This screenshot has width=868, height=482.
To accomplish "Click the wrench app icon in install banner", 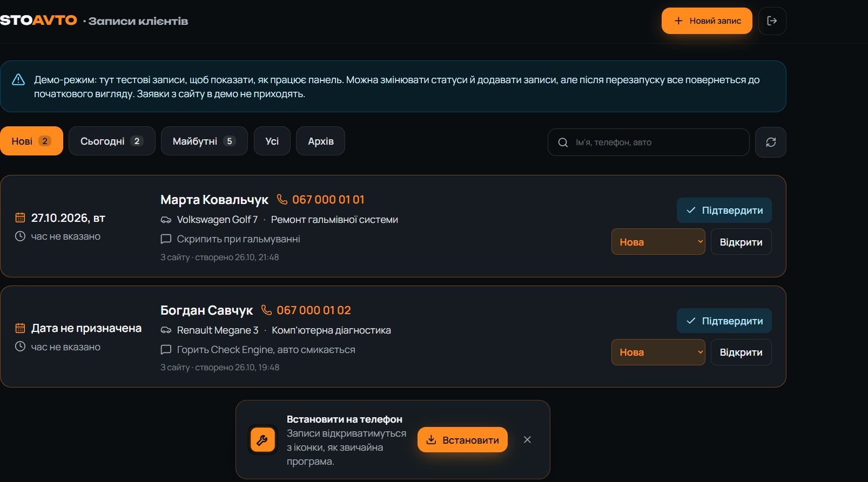I will coord(263,440).
